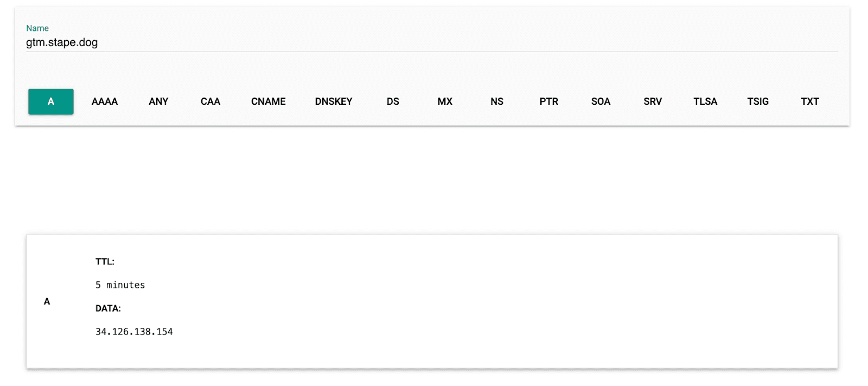The height and width of the screenshot is (386, 868).
Task: Click the 5 minutes TTL value
Action: pyautogui.click(x=120, y=285)
